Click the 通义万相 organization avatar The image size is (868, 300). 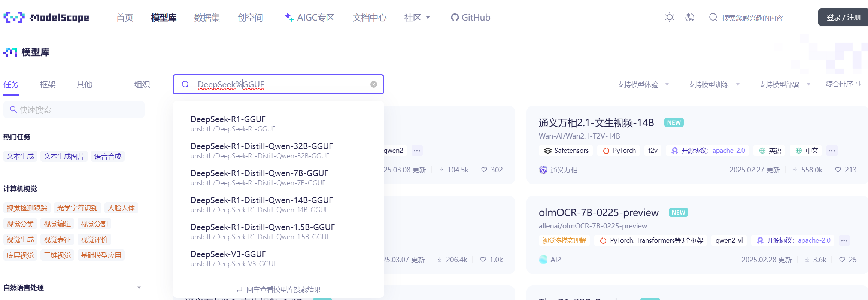[x=543, y=170]
